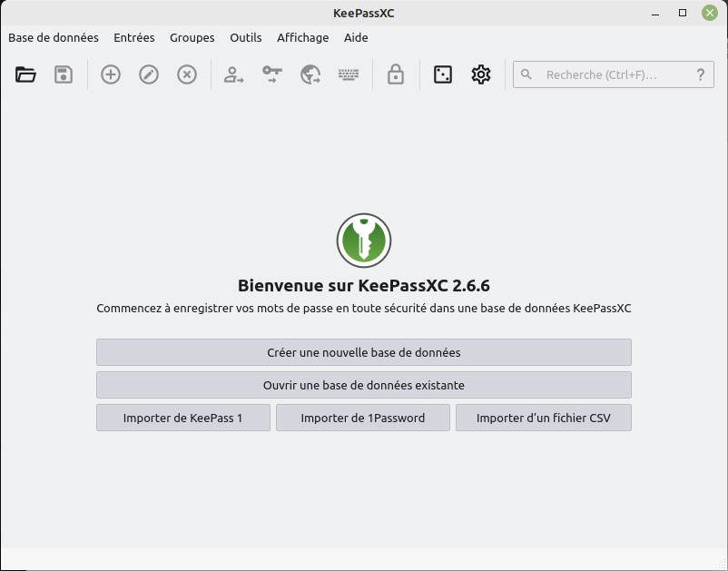Click the window resize grip corner
Viewport: 728px width, 571px height.
[722, 565]
